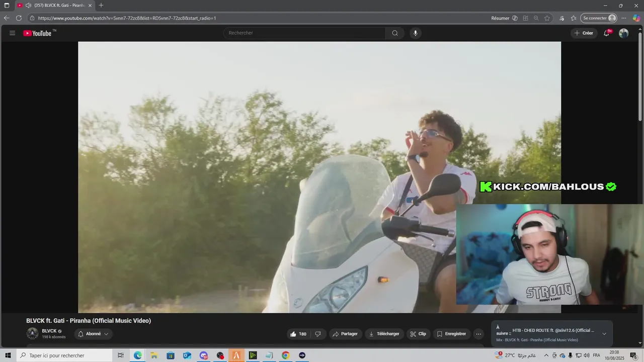This screenshot has width=644, height=362.
Task: Open Microsoft Edge from the taskbar
Action: [138, 355]
